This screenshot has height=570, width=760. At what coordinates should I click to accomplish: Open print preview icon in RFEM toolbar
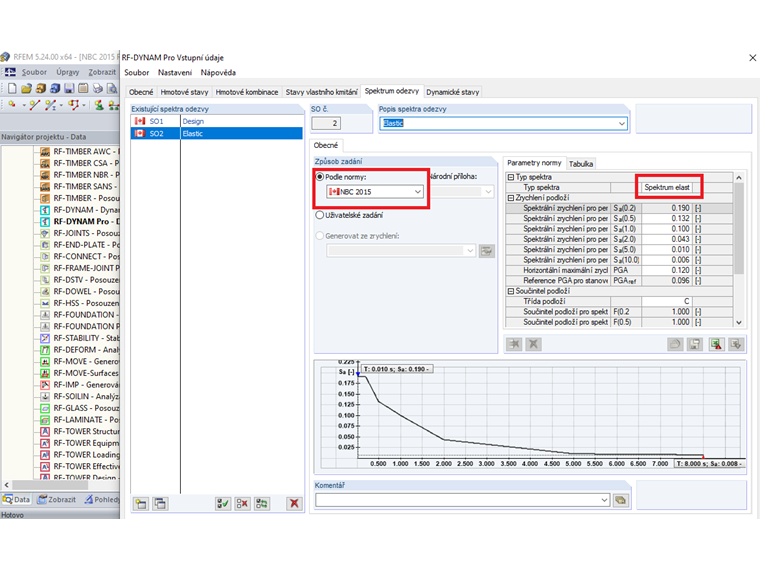[x=112, y=88]
